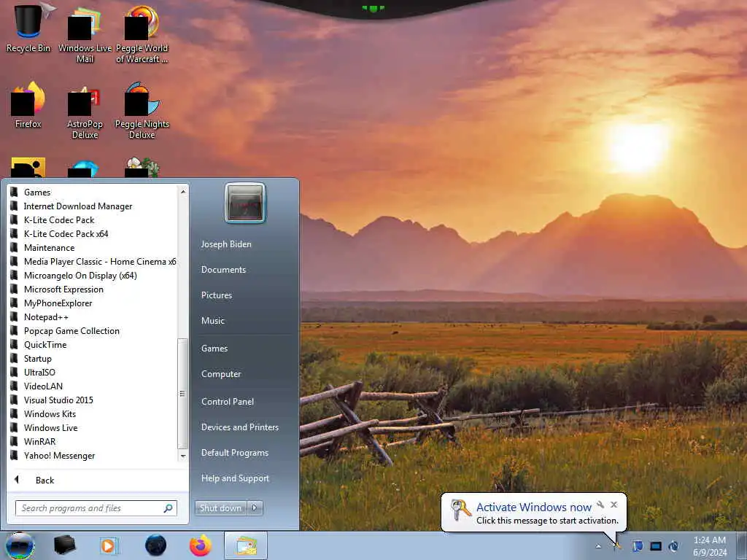Open Music from the Start menu
The height and width of the screenshot is (560, 747).
(212, 321)
